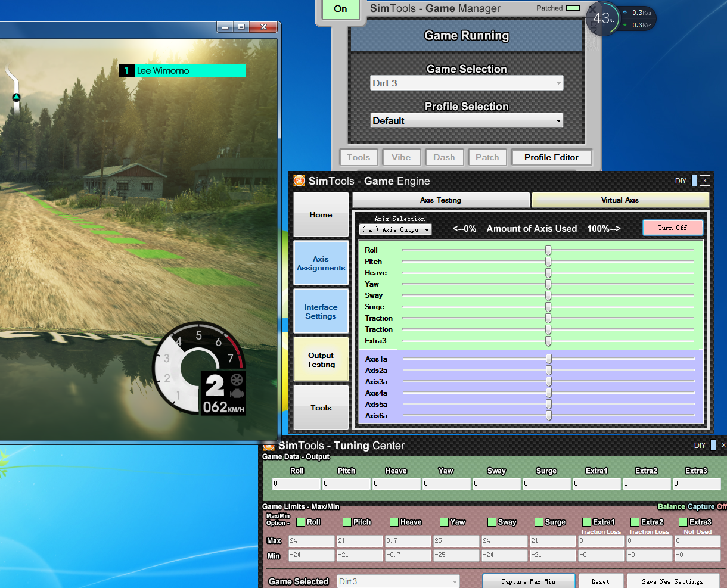The height and width of the screenshot is (588, 727).
Task: Open the Profile Selection dropdown showing Default
Action: tap(467, 121)
